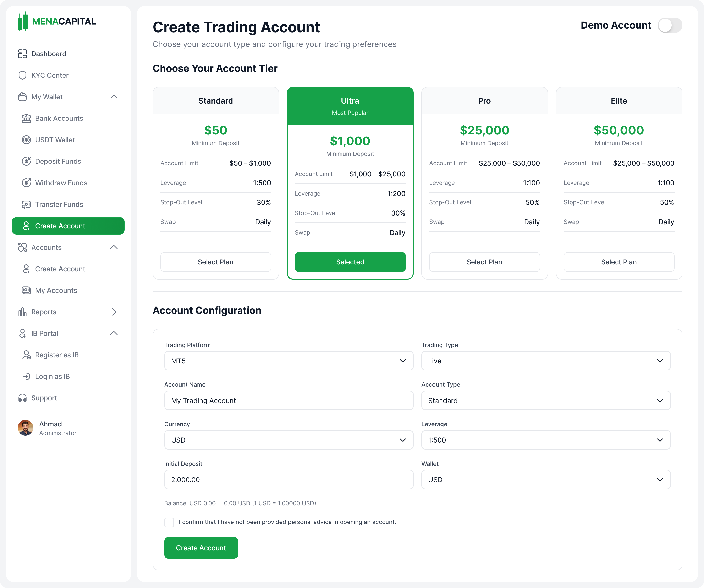
Task: Open Deposit Funds menu item
Action: tap(68, 161)
